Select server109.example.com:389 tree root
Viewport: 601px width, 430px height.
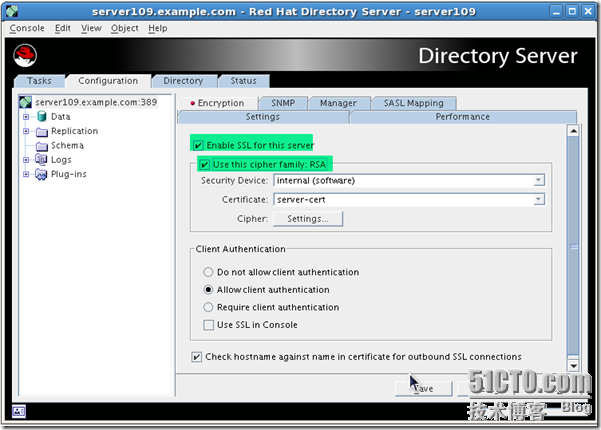[x=96, y=102]
